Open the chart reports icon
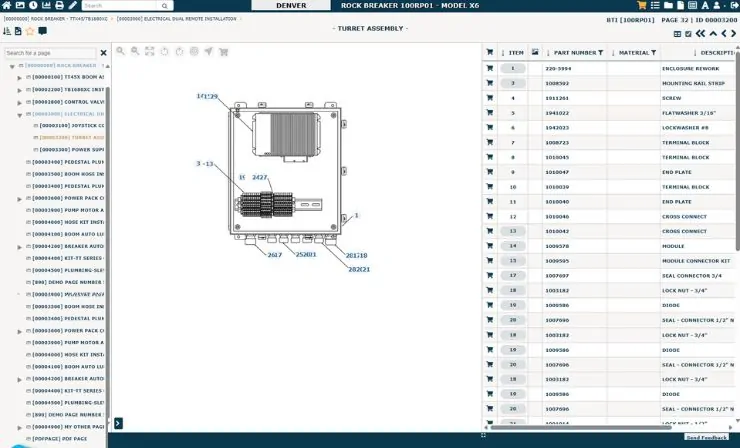 [x=46, y=5]
